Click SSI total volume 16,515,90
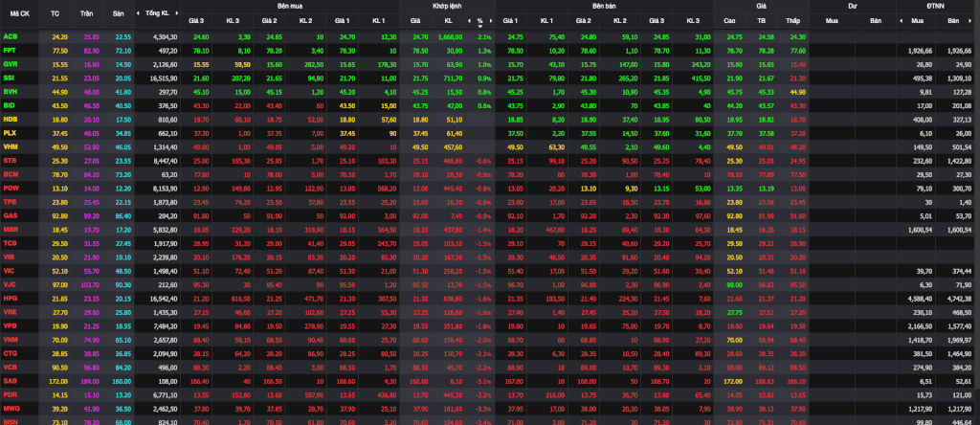 [x=165, y=78]
